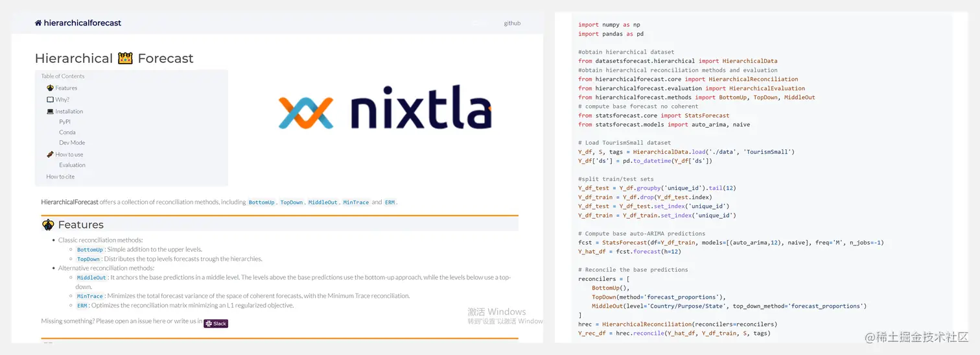Click MinTrace in the alternative methods list
The height and width of the screenshot is (355, 980).
pos(90,296)
